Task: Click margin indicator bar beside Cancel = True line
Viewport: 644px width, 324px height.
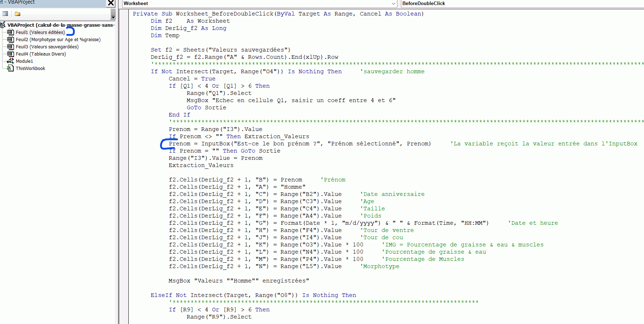Action: coord(124,79)
